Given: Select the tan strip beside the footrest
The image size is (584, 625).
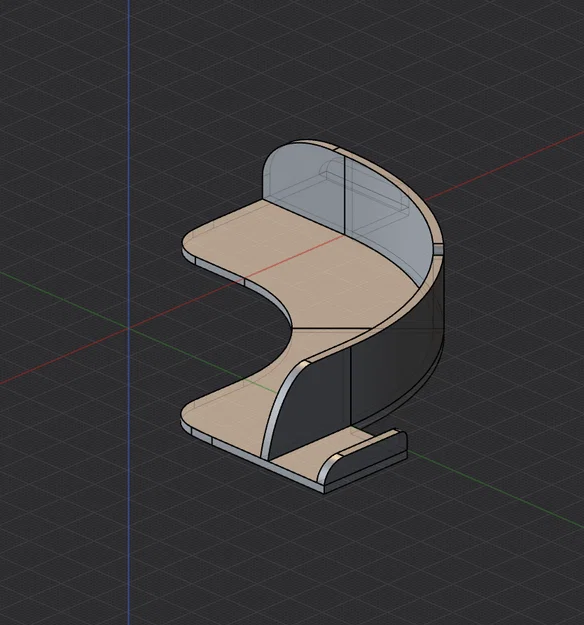Looking at the screenshot, I should click(311, 450).
